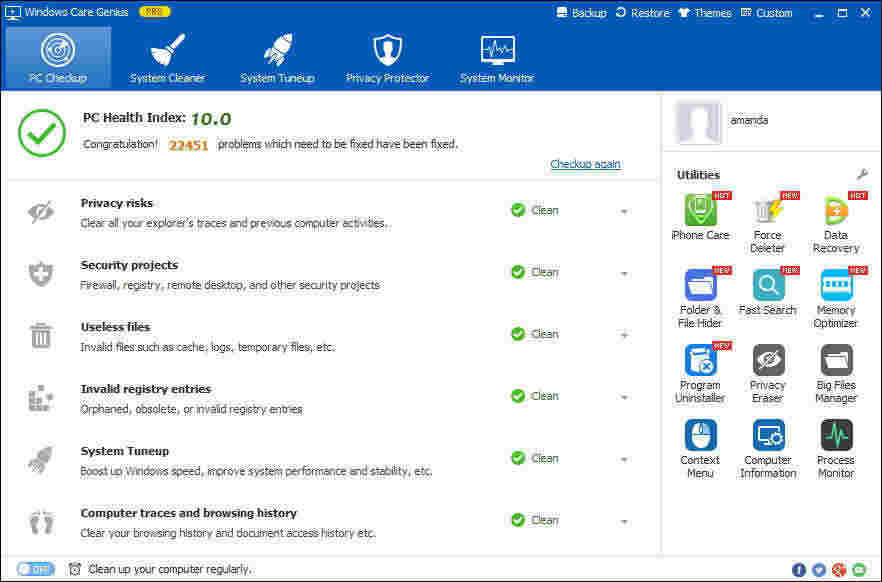Open the System Monitor tab
Viewport: 882px width, 582px height.
click(497, 58)
